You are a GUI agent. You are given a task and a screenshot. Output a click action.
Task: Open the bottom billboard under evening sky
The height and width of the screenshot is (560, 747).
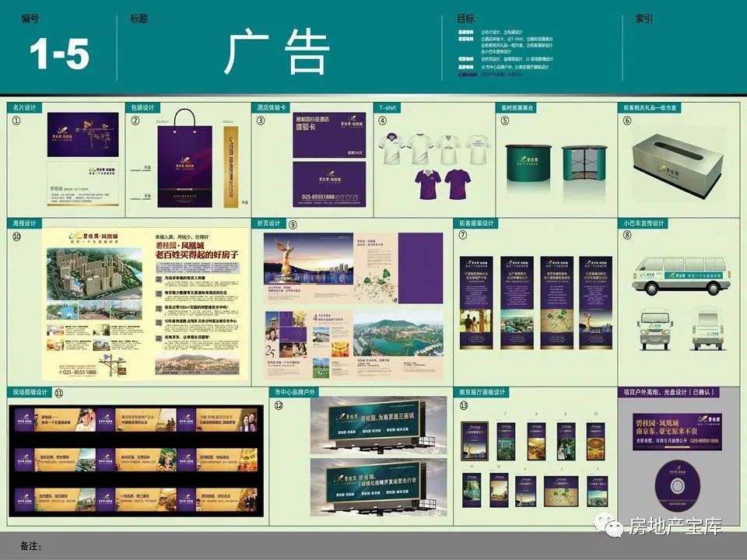[x=378, y=487]
